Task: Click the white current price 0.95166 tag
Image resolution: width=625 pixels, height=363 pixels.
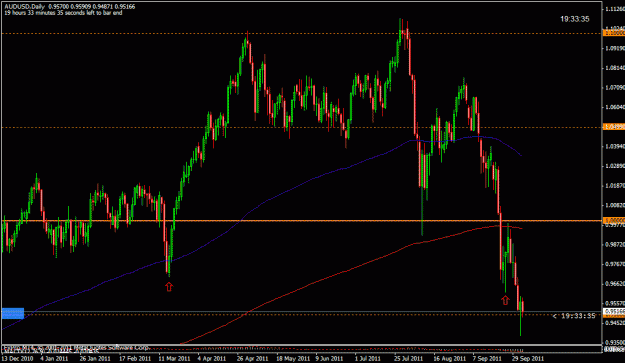Action: pyautogui.click(x=614, y=311)
